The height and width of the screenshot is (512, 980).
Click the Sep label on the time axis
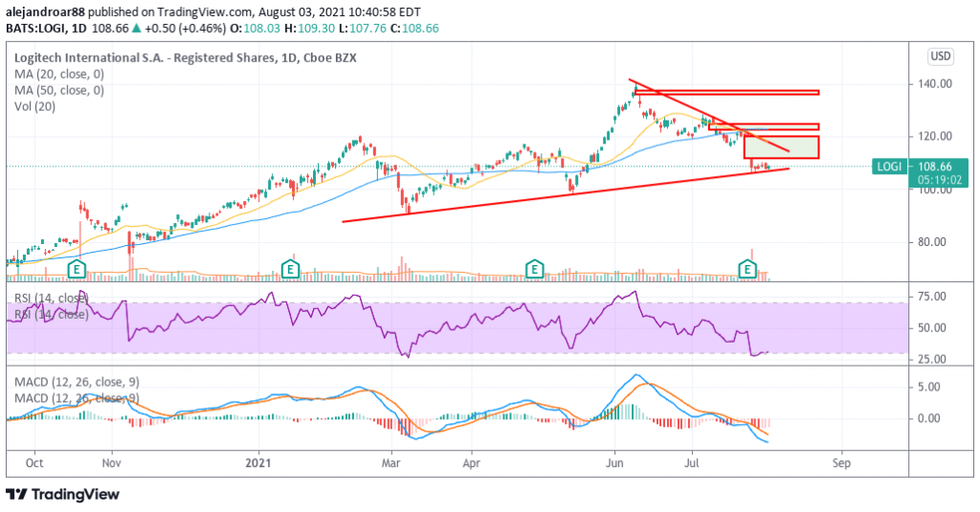click(x=841, y=463)
